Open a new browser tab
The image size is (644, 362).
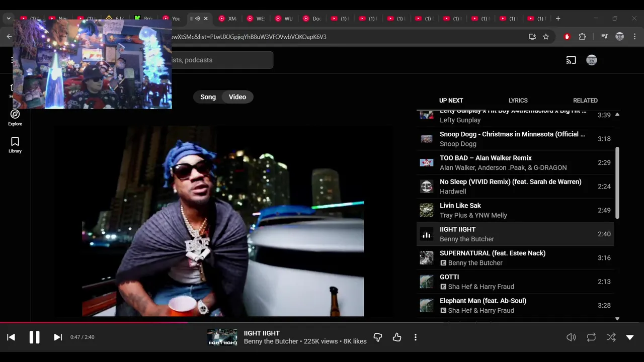[x=557, y=19]
